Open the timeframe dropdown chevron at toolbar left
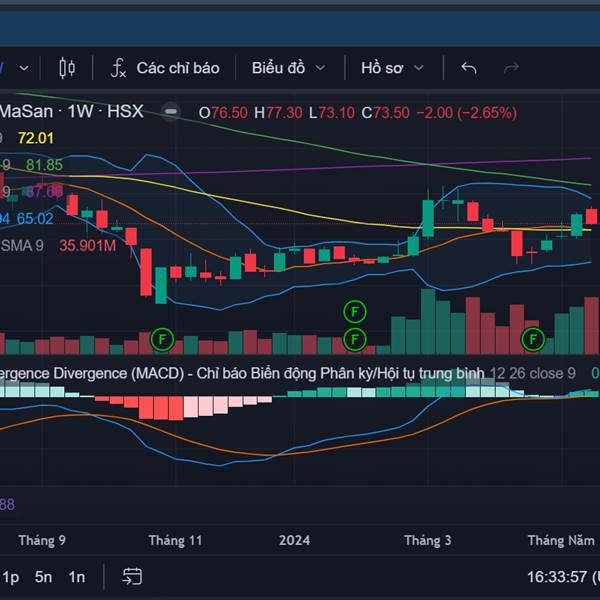The height and width of the screenshot is (600, 600). (24, 68)
